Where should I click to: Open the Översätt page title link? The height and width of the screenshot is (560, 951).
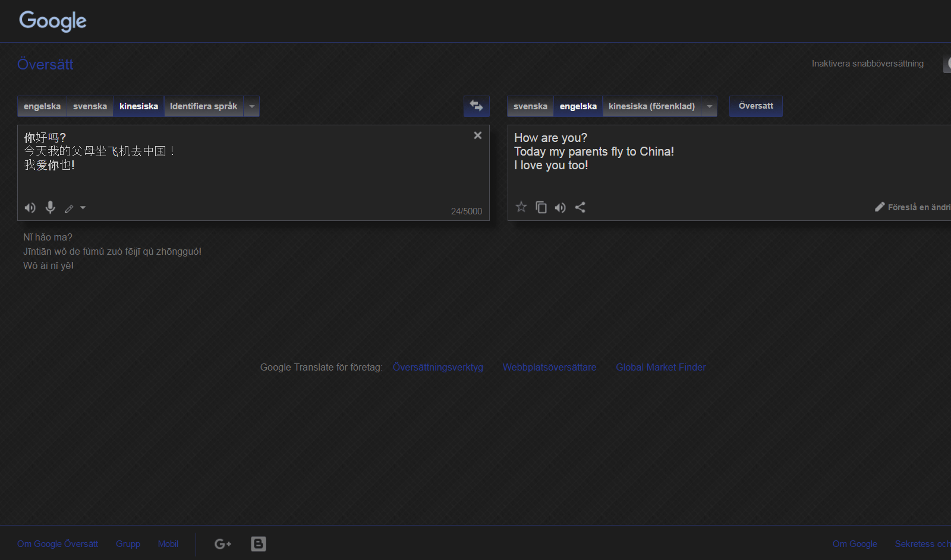coord(45,64)
